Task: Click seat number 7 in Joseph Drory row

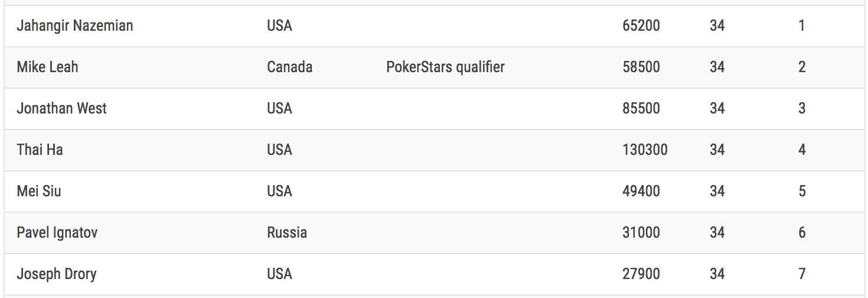Action: (x=802, y=274)
